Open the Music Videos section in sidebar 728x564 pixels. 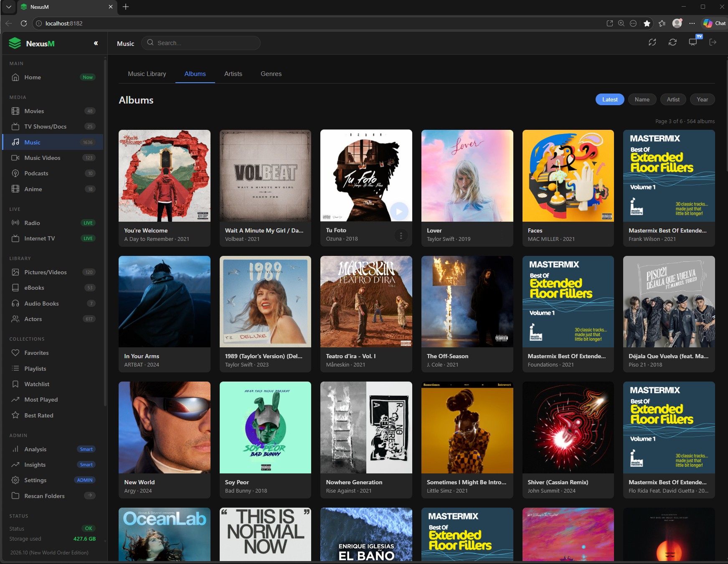pos(43,157)
